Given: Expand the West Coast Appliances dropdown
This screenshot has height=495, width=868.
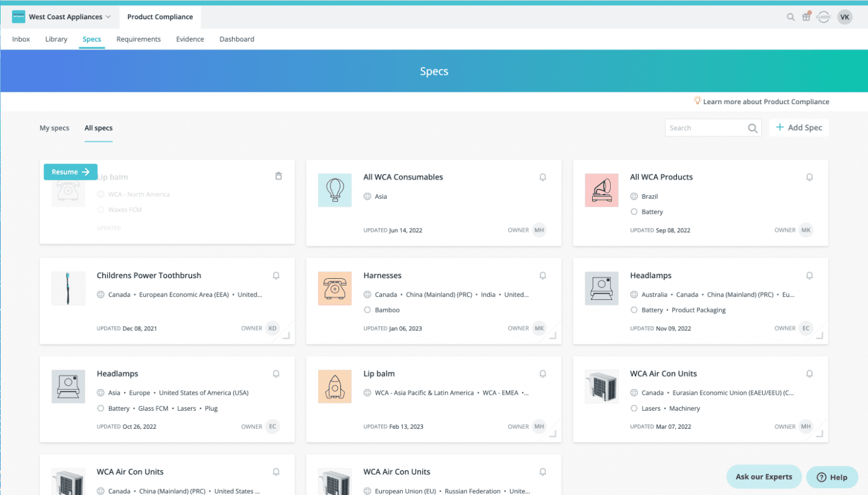Looking at the screenshot, I should (x=108, y=17).
